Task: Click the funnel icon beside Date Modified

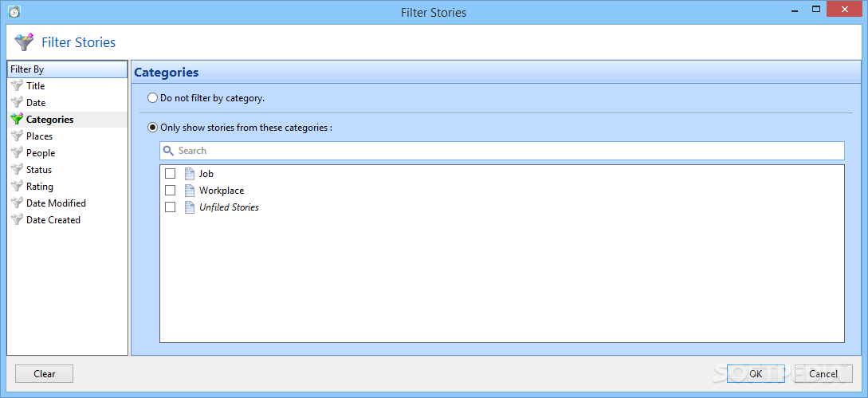Action: click(x=17, y=203)
